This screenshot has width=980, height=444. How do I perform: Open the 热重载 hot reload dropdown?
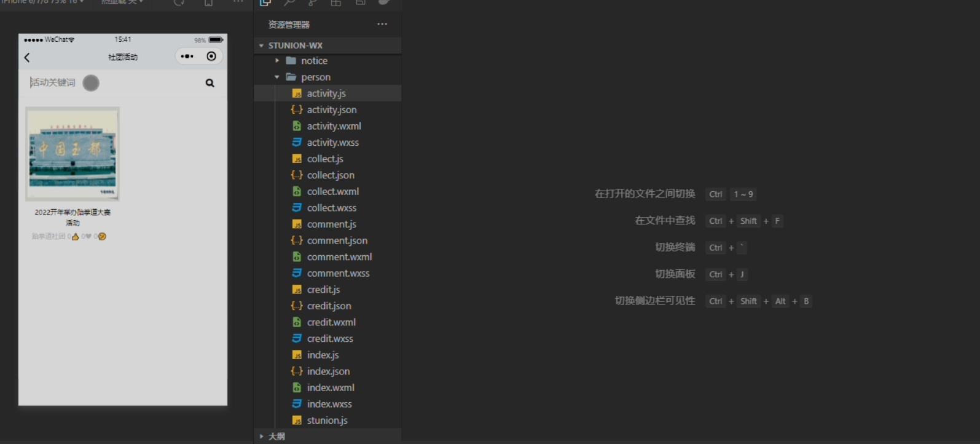tap(122, 2)
